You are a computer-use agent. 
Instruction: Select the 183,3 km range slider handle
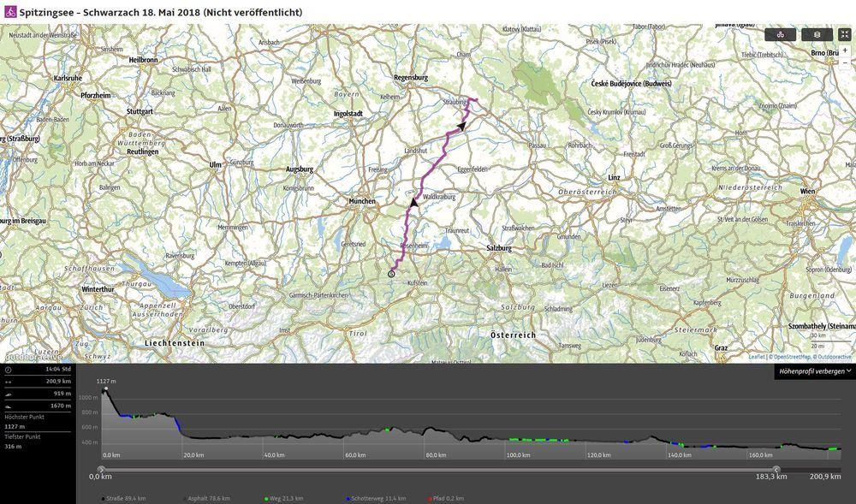click(x=776, y=469)
